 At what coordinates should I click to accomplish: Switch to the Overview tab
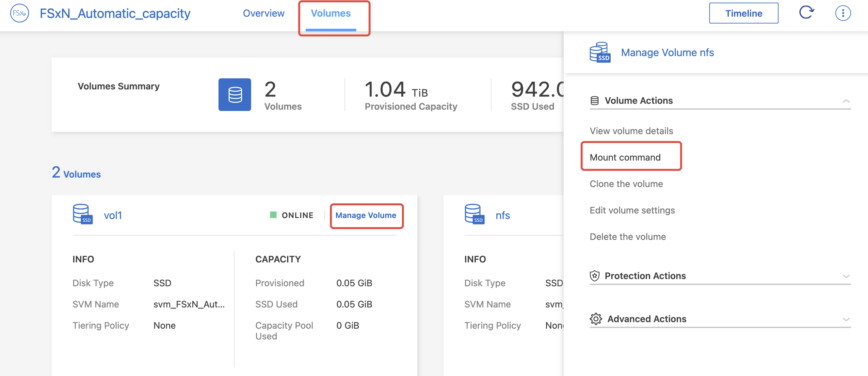pos(264,13)
